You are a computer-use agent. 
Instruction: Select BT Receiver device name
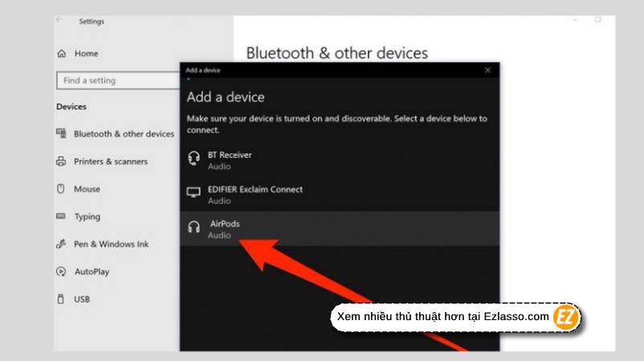(x=230, y=155)
